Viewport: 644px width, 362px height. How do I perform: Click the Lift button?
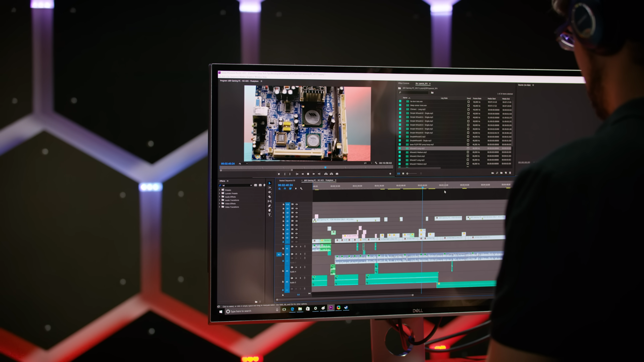(326, 174)
